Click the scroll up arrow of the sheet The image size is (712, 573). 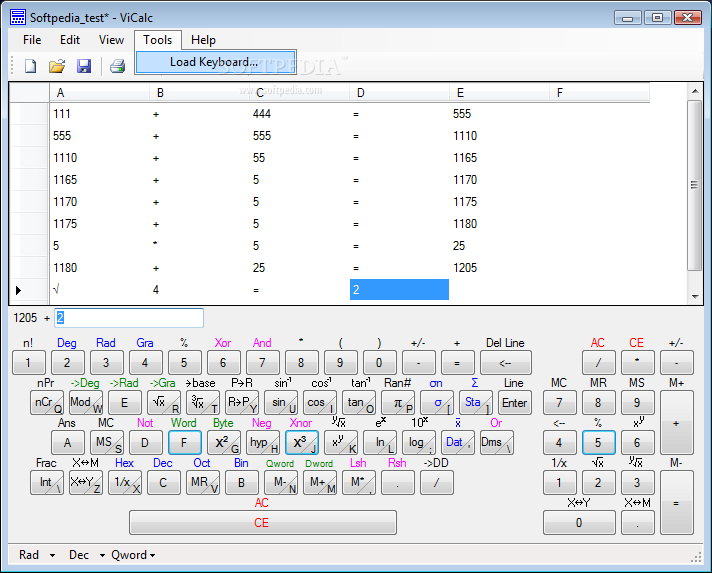pyautogui.click(x=695, y=91)
